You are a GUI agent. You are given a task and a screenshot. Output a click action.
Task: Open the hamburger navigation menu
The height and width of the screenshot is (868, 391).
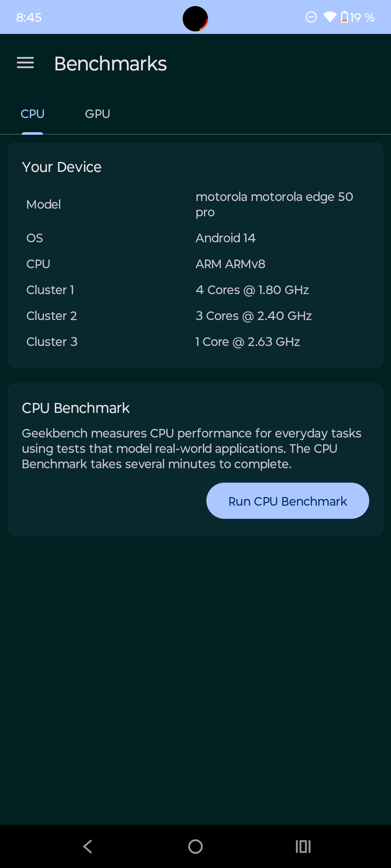(x=25, y=63)
